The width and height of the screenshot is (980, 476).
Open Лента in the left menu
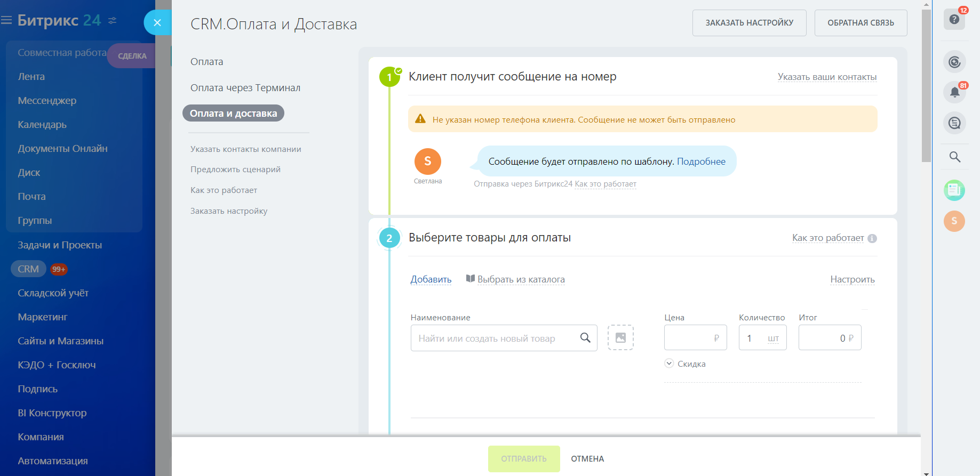(x=31, y=77)
